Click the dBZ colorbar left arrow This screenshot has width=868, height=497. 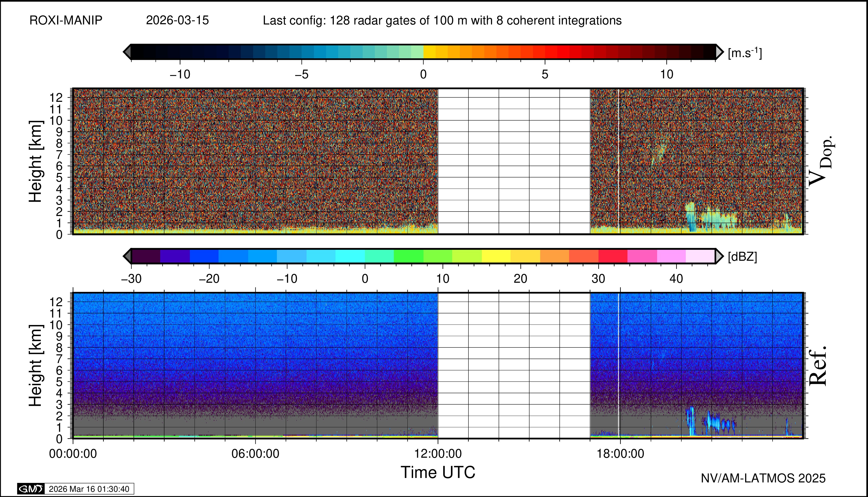click(x=127, y=256)
